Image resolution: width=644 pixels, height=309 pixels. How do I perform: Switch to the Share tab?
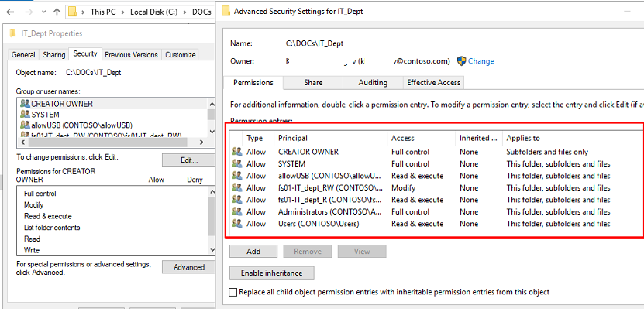(313, 83)
